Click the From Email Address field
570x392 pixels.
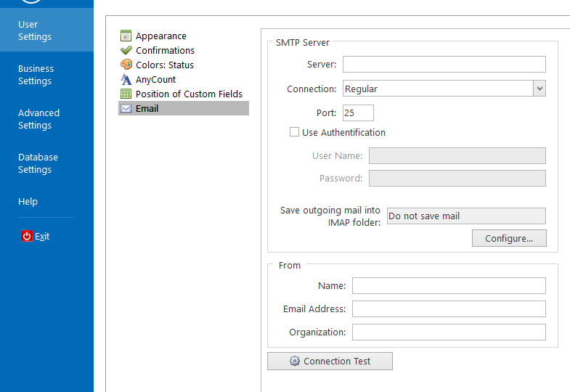tap(448, 309)
